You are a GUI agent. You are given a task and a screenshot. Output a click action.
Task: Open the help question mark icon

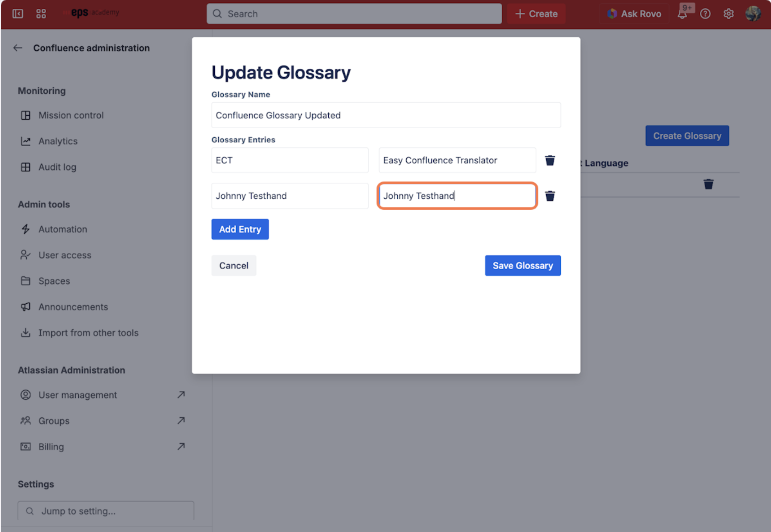coord(705,14)
